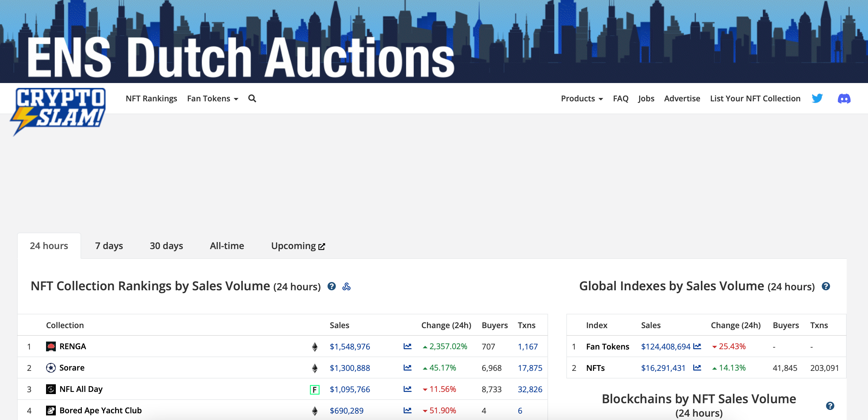
Task: Click Sorare buyers count 6,968
Action: click(x=492, y=368)
